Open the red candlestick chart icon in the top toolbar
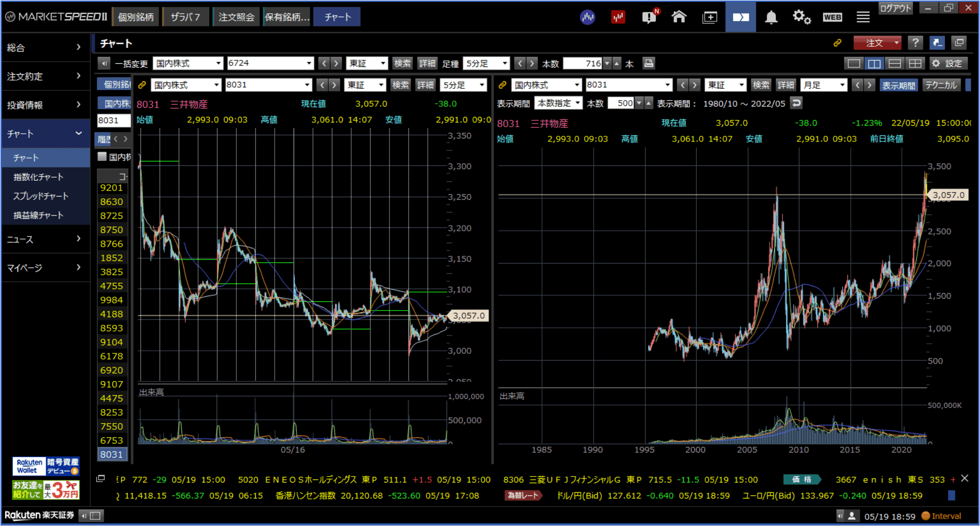The image size is (980, 526). click(618, 17)
